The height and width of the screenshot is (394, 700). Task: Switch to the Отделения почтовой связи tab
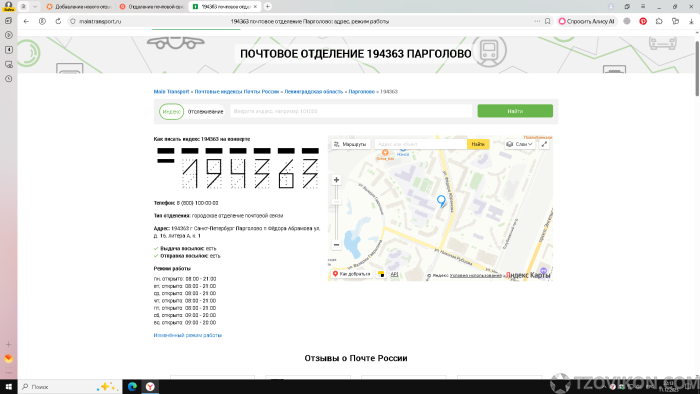point(152,7)
